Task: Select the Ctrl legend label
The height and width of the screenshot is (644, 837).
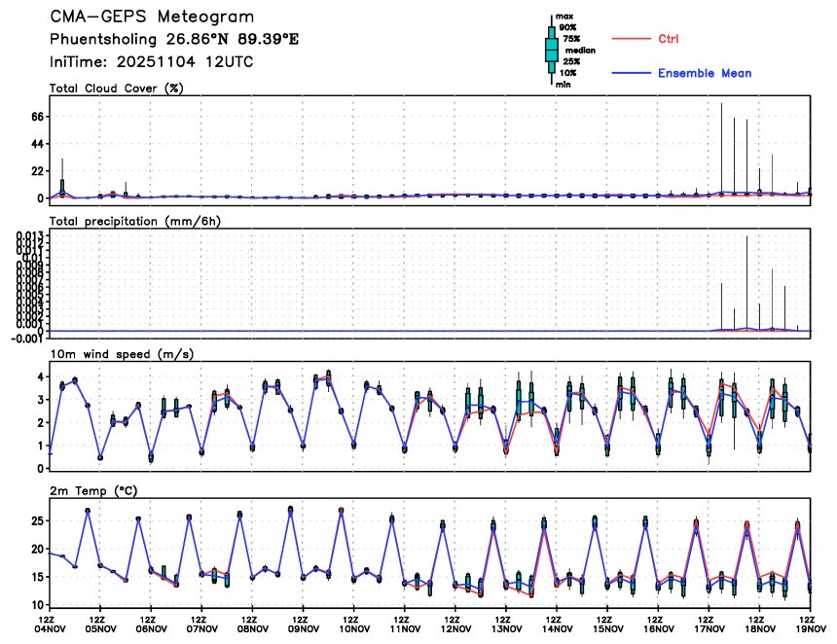Action: pos(669,39)
